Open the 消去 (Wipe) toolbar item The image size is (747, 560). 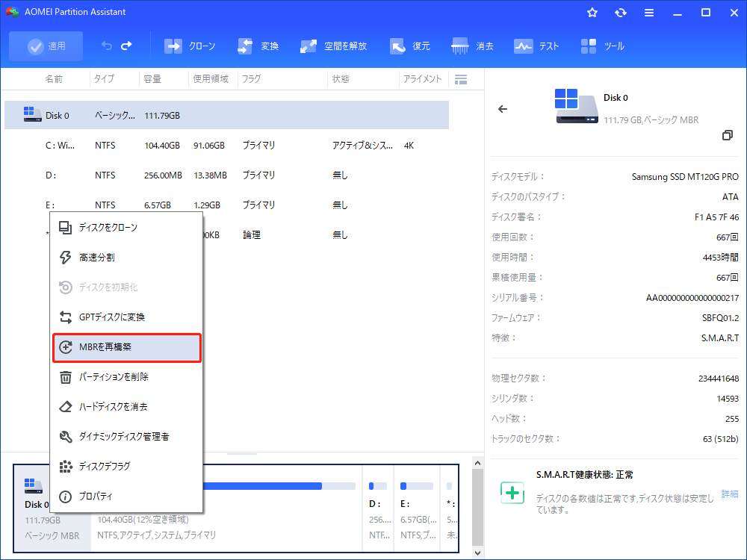472,46
